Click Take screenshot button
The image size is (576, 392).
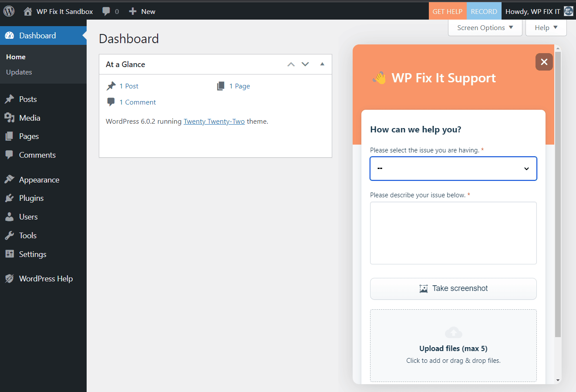tap(453, 289)
